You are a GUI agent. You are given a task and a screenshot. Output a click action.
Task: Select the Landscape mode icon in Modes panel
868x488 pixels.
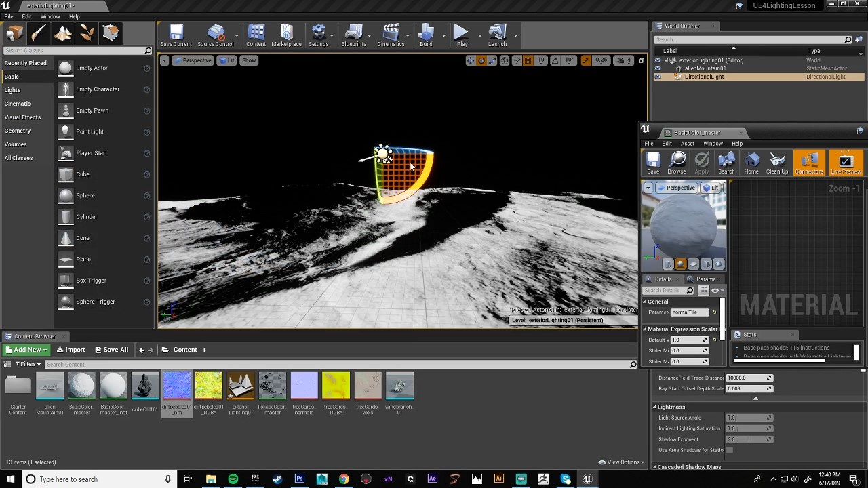[63, 33]
